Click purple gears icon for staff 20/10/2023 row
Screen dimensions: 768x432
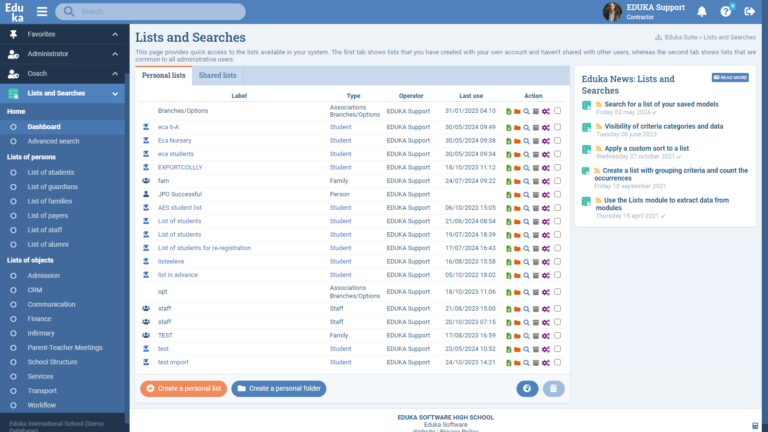pos(546,322)
